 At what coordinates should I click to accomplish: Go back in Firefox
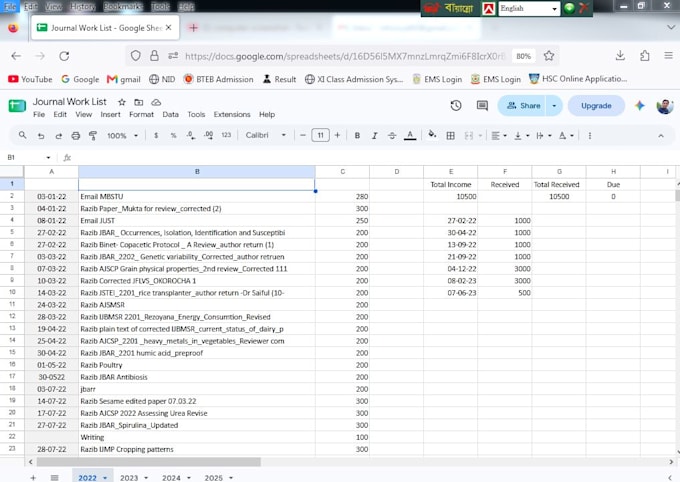click(x=16, y=56)
